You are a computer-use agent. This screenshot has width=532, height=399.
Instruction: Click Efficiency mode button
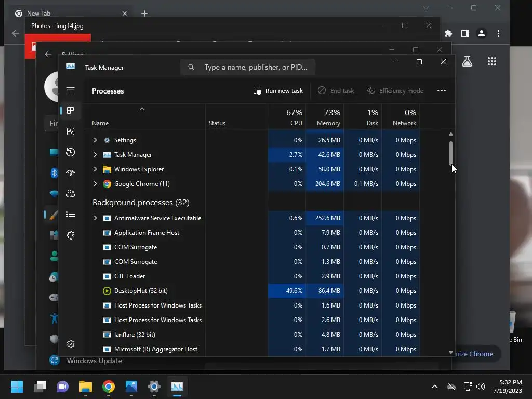coord(395,90)
